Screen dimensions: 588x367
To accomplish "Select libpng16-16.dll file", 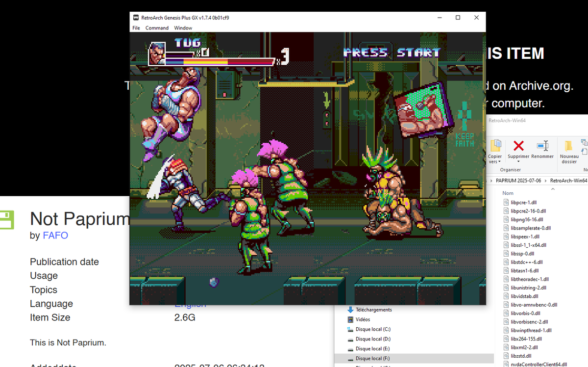I will pyautogui.click(x=527, y=219).
